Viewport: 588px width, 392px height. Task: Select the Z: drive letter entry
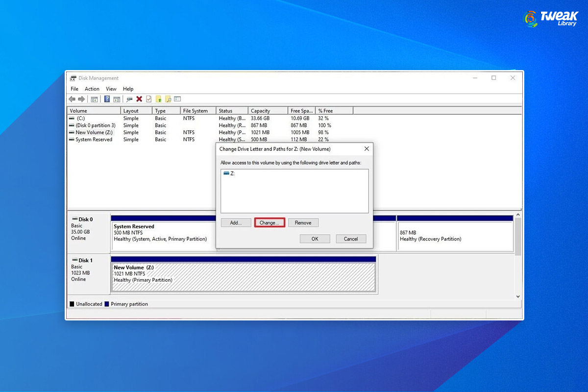point(230,173)
